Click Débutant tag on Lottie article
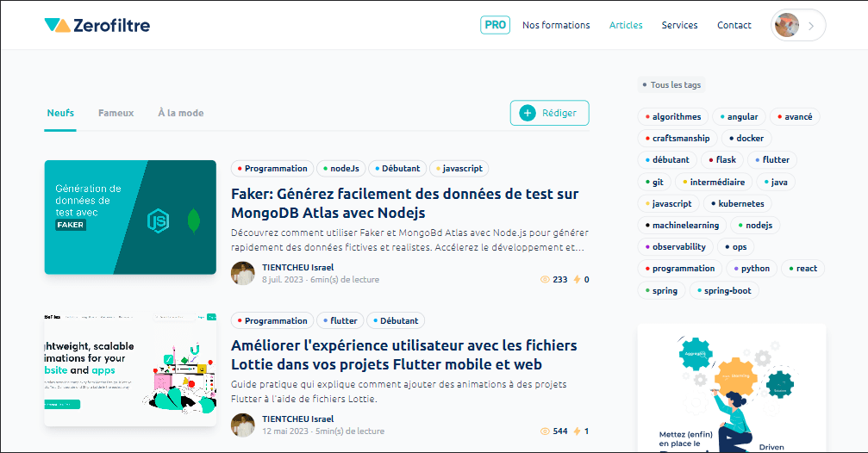Screen dimensions: 868x453 pos(396,321)
